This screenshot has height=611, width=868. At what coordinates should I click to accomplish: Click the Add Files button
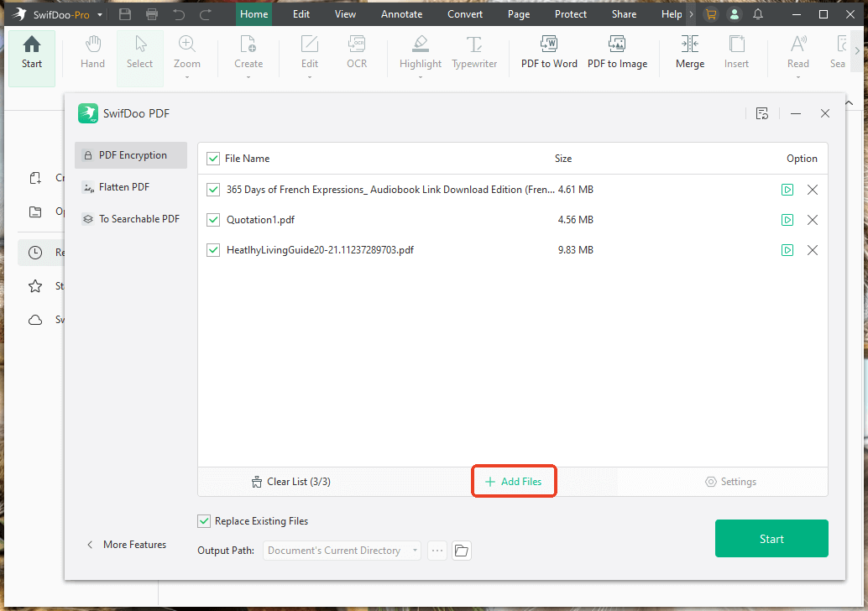tap(514, 481)
